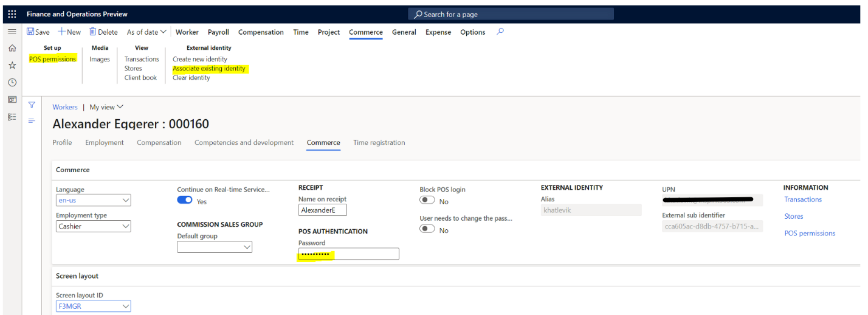Toggle User needs to change password
The height and width of the screenshot is (315, 868).
point(427,229)
